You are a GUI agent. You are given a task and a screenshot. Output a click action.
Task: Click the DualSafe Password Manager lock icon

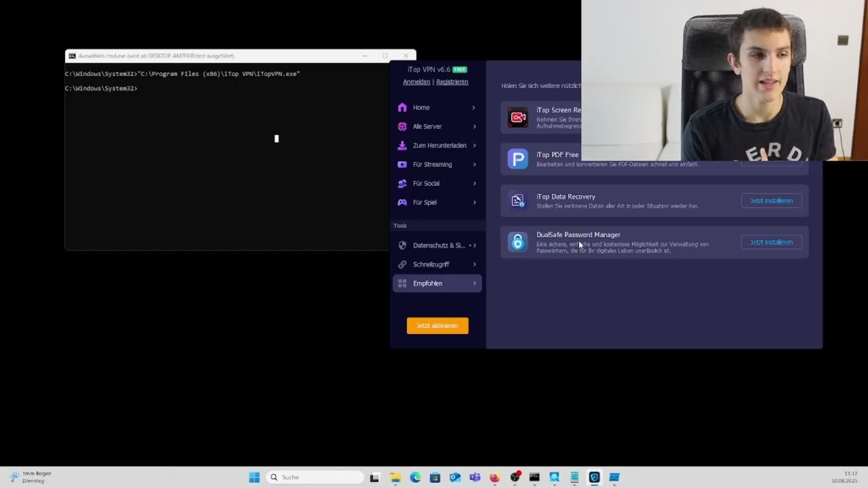click(518, 242)
